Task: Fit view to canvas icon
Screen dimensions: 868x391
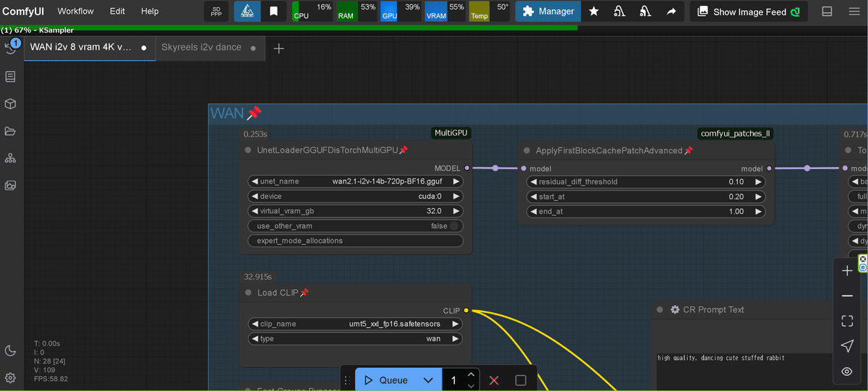Action: tap(847, 321)
